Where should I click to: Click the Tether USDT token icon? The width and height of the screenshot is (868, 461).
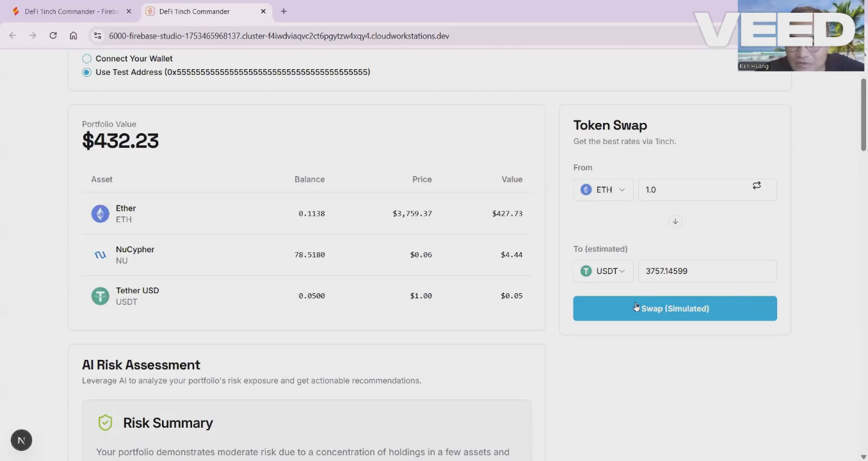100,296
